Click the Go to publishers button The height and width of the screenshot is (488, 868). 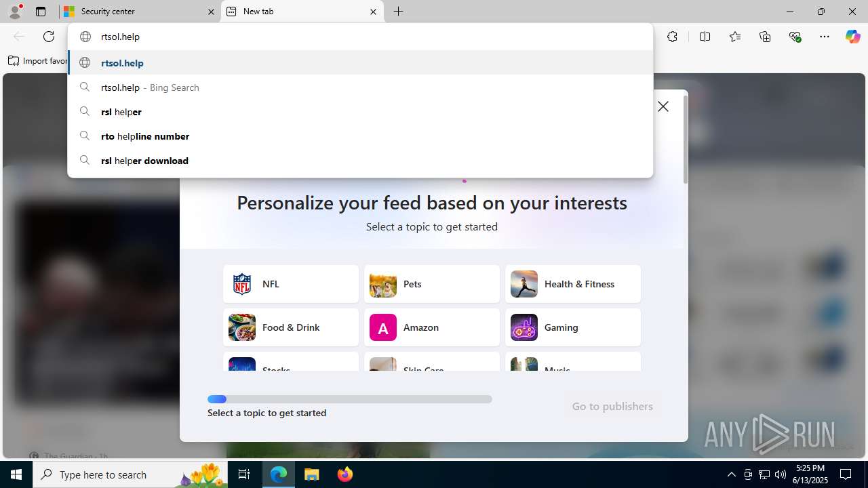(612, 406)
